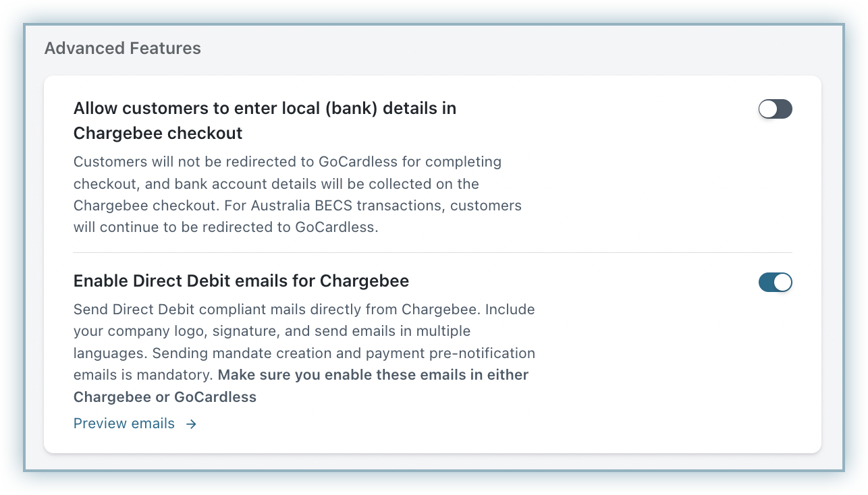Turn off the Direct Debit emails toggle

pyautogui.click(x=775, y=283)
